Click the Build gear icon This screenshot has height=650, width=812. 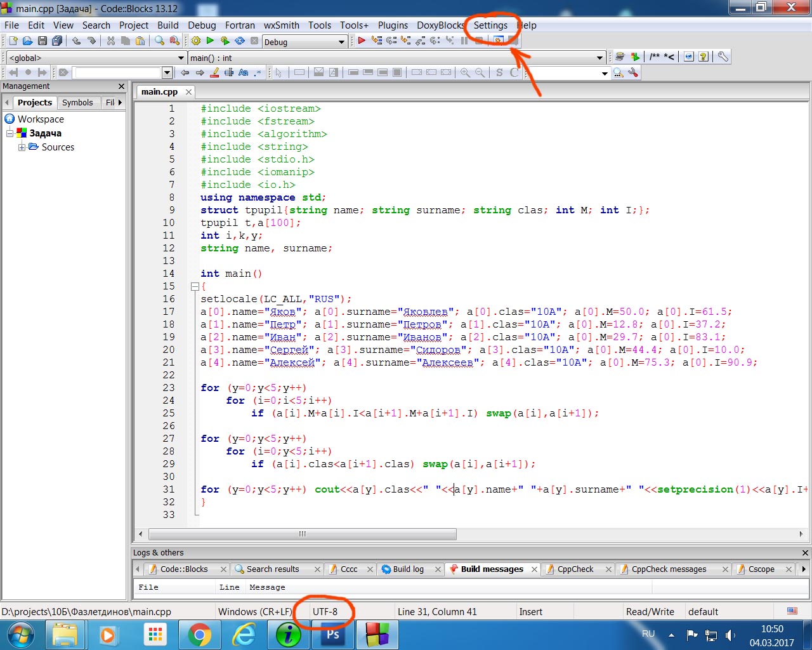pyautogui.click(x=196, y=41)
